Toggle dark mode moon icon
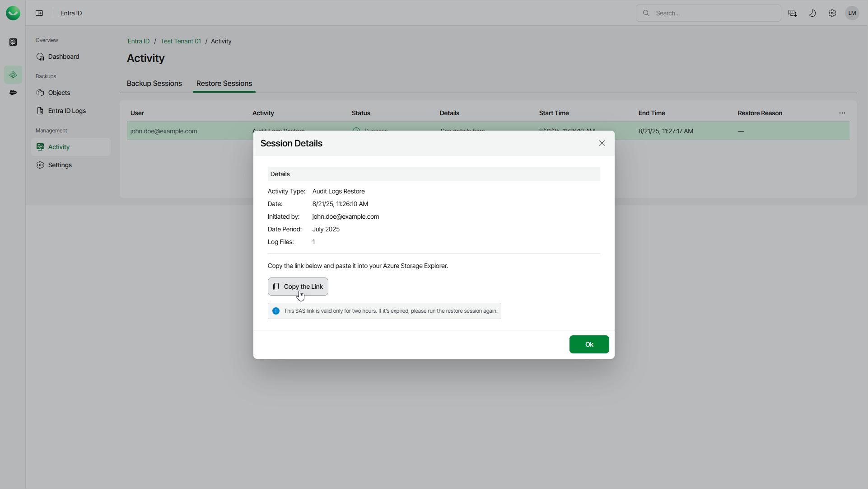 (x=812, y=13)
